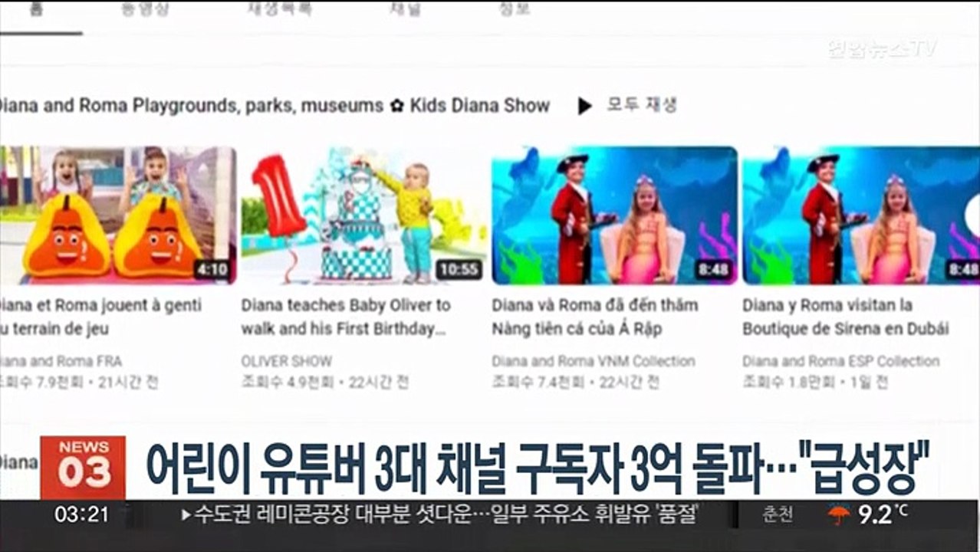
Task: Click the 03:21 clock display
Action: click(82, 515)
